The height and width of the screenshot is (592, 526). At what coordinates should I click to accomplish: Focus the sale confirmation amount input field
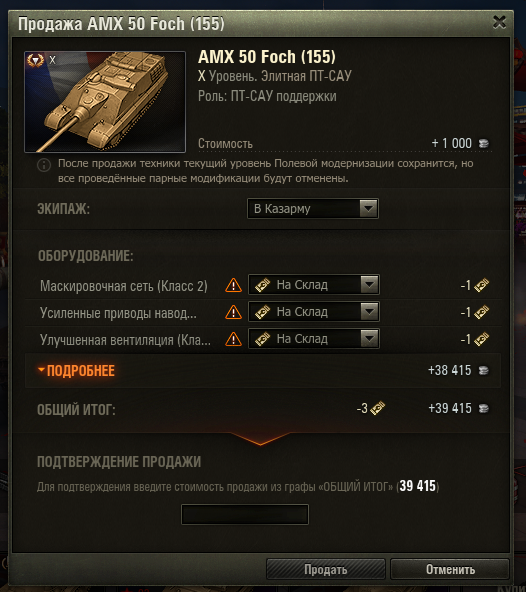(245, 514)
